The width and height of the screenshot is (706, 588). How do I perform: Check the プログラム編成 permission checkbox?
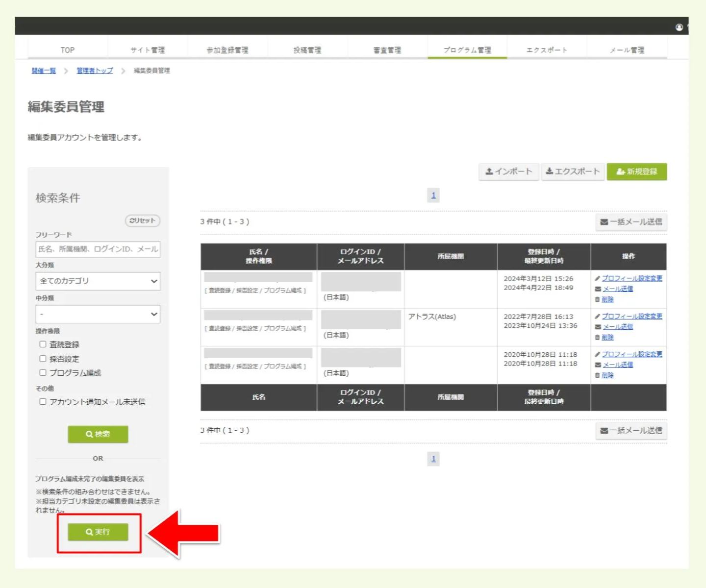[x=43, y=373]
